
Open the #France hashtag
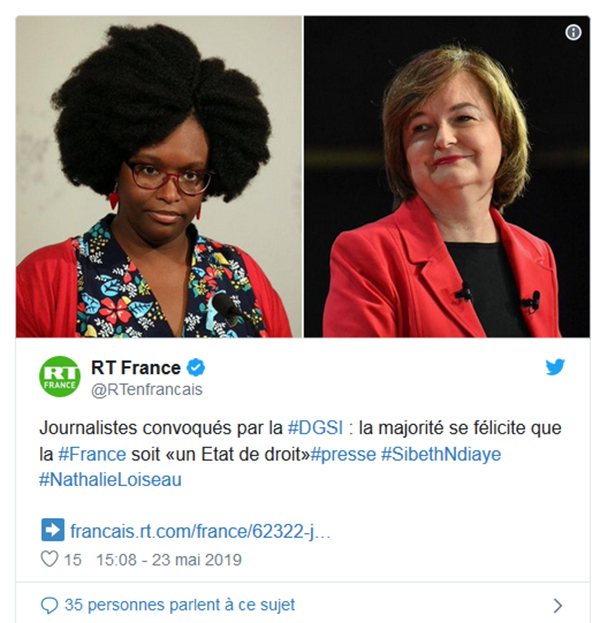92,454
